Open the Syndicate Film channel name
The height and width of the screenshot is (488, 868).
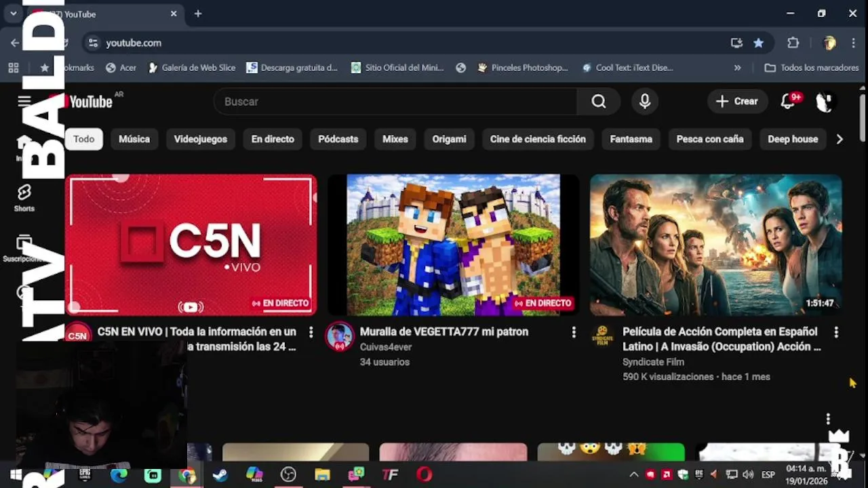653,362
